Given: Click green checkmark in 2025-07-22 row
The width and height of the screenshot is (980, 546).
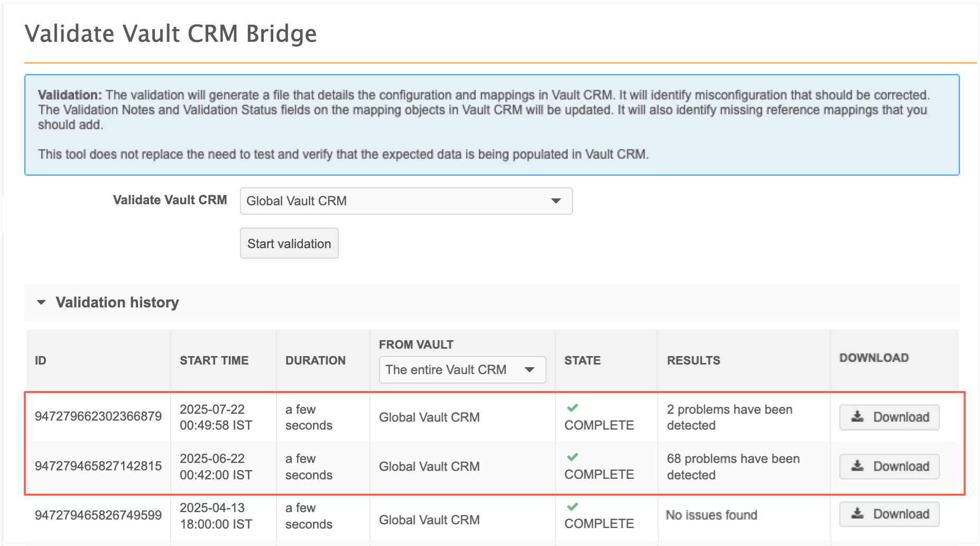Looking at the screenshot, I should pos(572,408).
